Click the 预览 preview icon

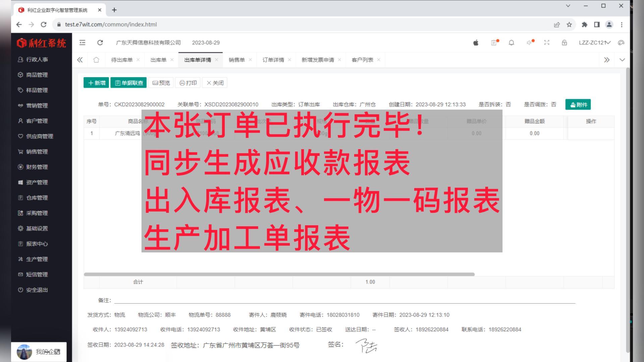(x=155, y=83)
